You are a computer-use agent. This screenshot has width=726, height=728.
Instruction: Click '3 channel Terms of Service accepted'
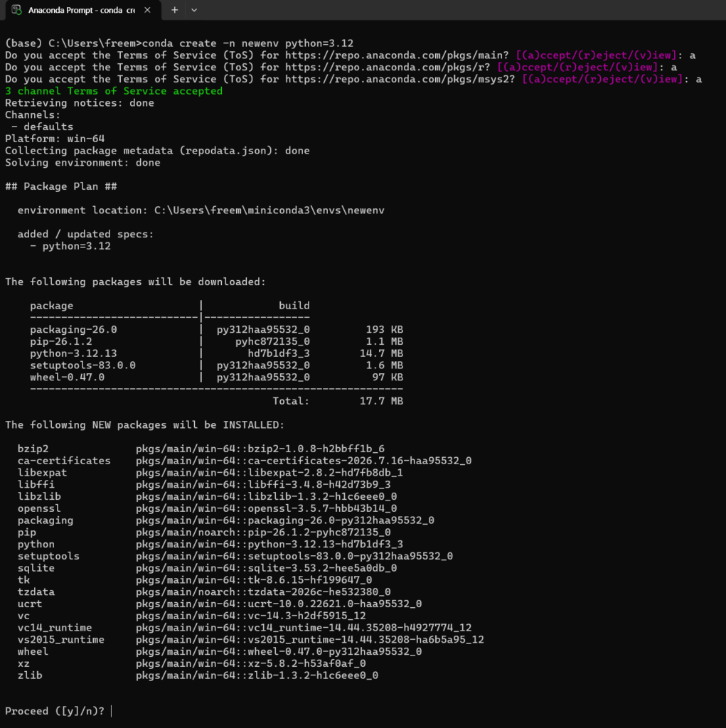tap(114, 91)
